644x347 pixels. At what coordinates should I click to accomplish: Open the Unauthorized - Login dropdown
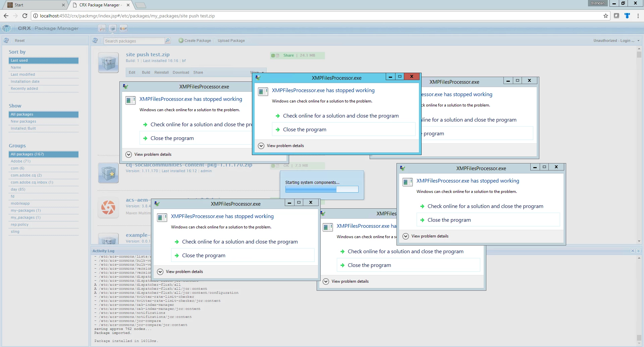pyautogui.click(x=616, y=41)
